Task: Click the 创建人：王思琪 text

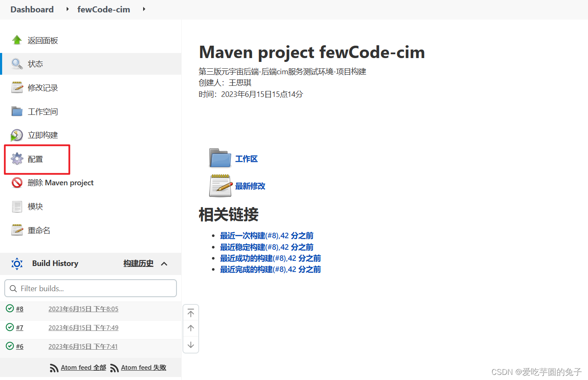Action: (x=225, y=83)
